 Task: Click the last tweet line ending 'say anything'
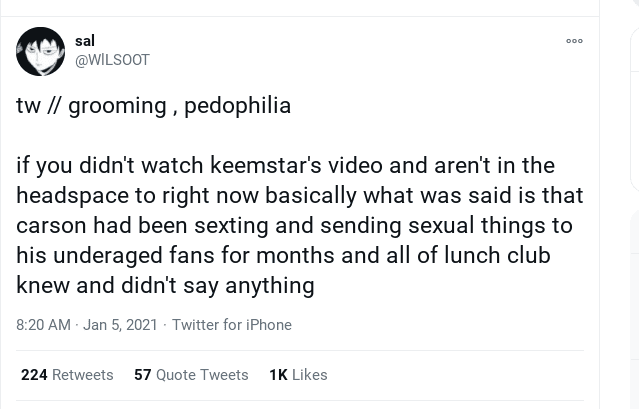(165, 286)
